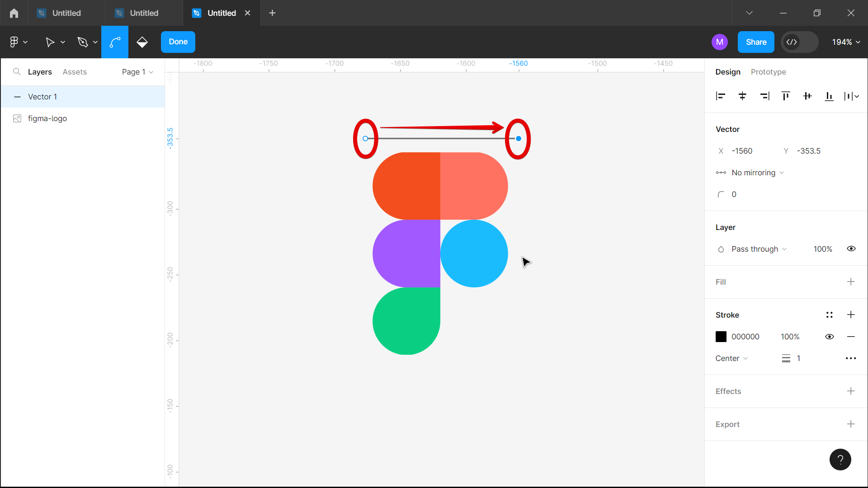Viewport: 868px width, 488px height.
Task: Toggle the dev mode code switch
Action: pyautogui.click(x=799, y=42)
